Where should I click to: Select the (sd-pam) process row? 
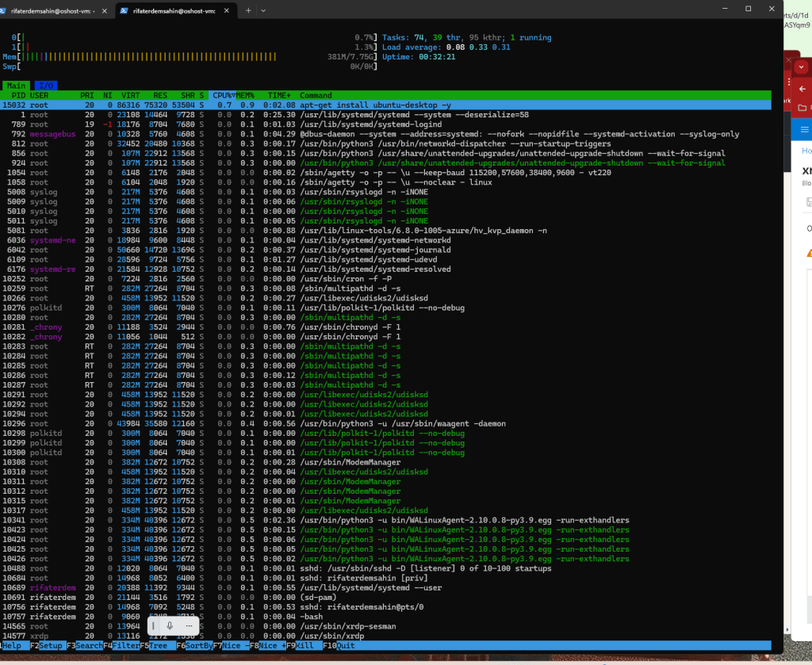click(386, 598)
